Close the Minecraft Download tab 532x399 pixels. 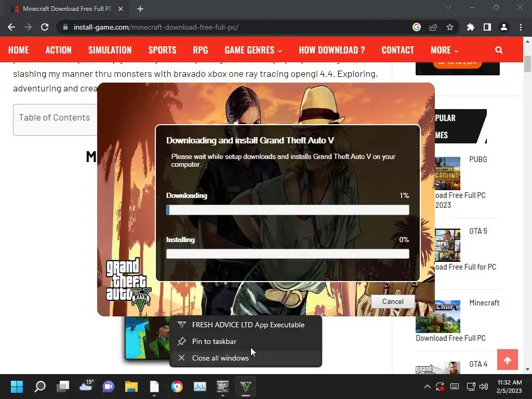tap(121, 9)
